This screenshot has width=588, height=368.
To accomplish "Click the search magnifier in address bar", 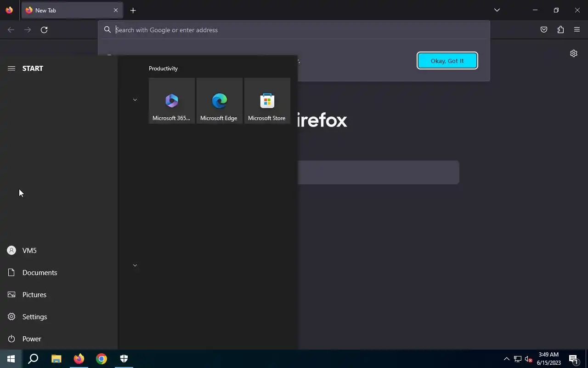I will pos(107,30).
